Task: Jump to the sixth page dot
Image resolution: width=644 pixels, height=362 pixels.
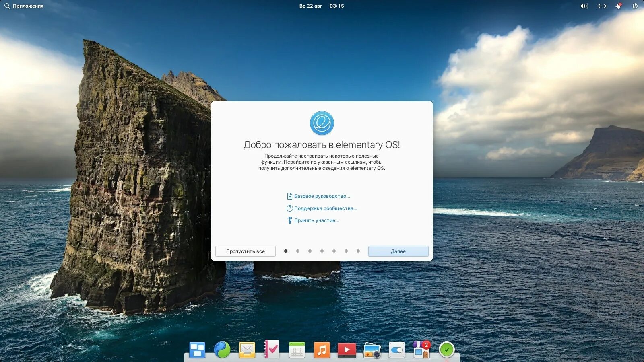Action: tap(346, 251)
